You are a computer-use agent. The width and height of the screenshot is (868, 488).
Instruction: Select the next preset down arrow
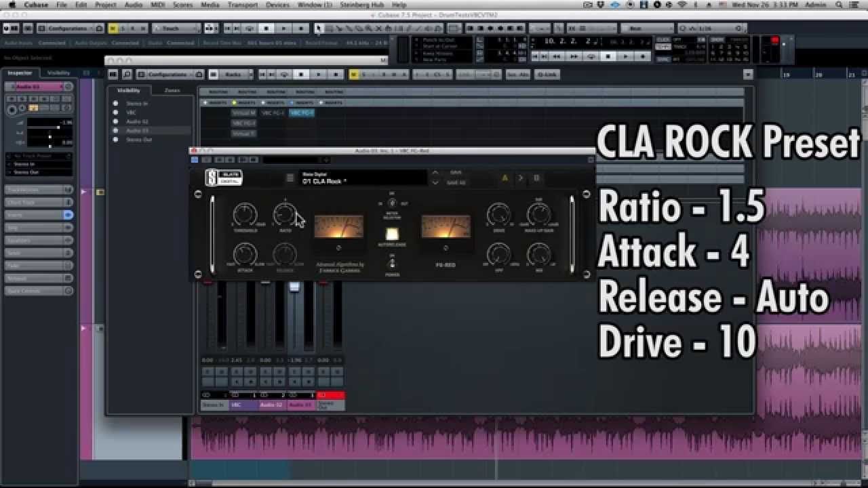(x=435, y=182)
